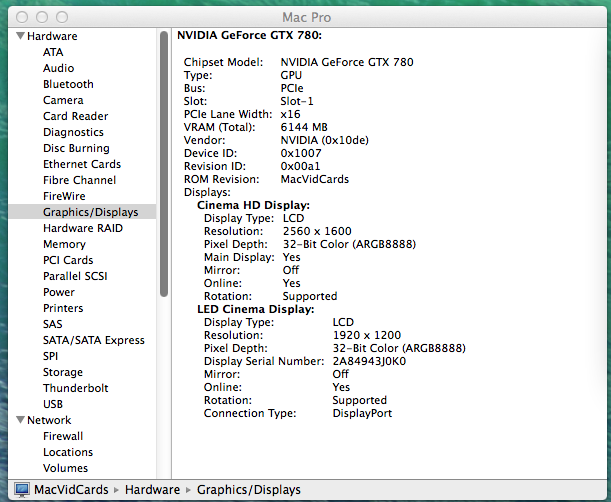Select Memory in the Hardware list
The image size is (611, 502).
point(64,244)
